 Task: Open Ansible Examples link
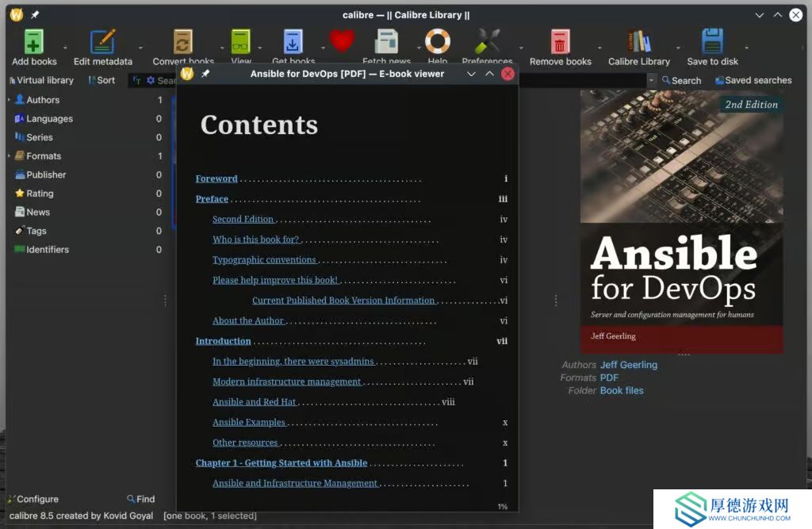(248, 422)
